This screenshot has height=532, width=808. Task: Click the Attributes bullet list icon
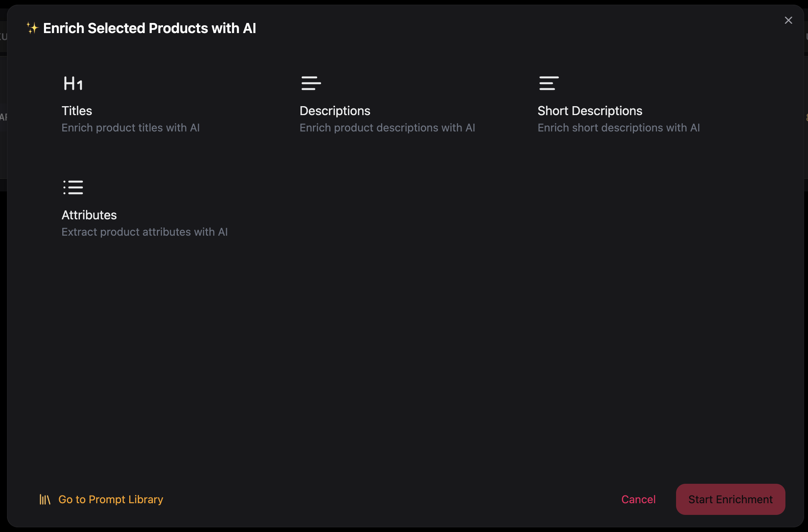[73, 187]
